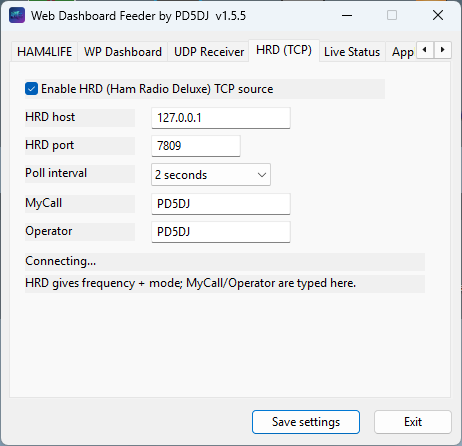Close the Web Dashboard Feeder window
This screenshot has height=446, width=462.
coord(438,15)
